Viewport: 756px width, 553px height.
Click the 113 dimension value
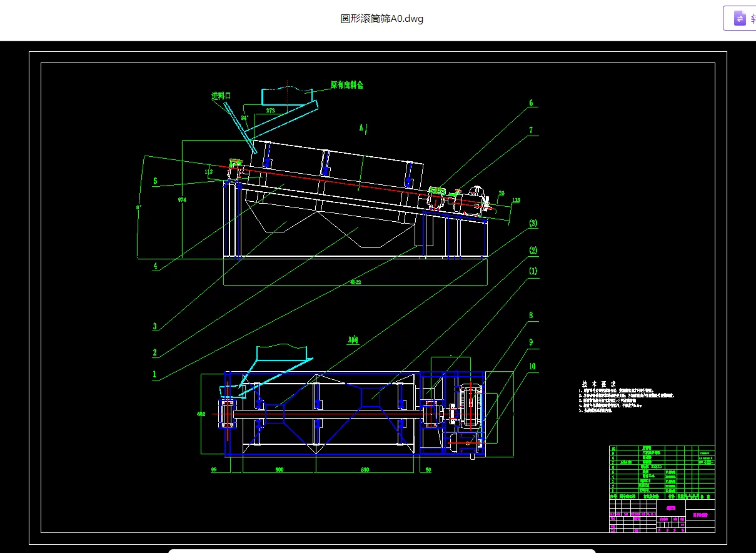coord(516,200)
